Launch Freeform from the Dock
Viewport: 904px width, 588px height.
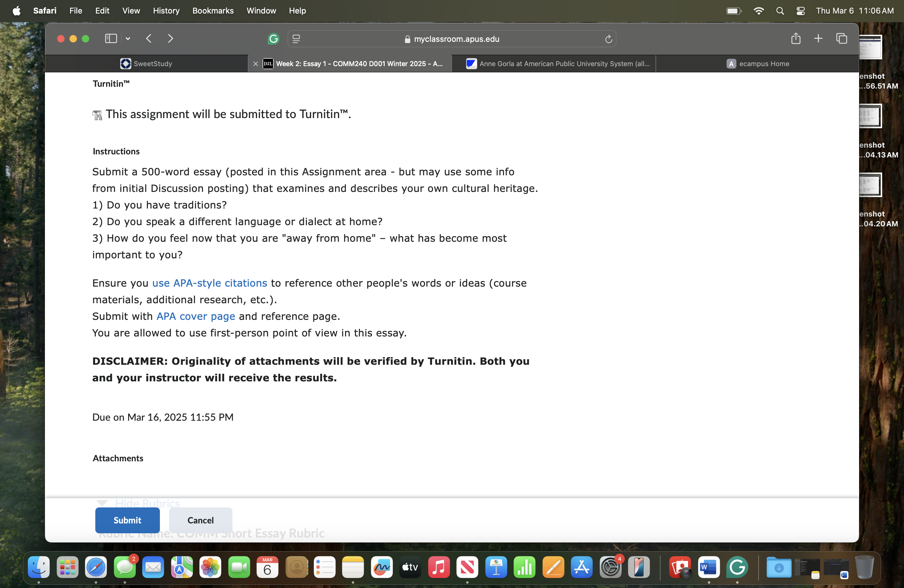382,567
